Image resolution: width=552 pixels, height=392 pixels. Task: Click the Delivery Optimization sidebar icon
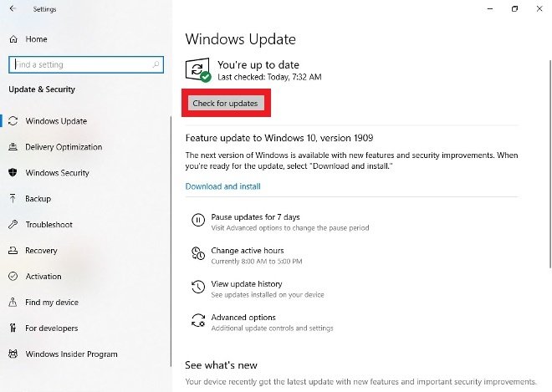pos(13,147)
